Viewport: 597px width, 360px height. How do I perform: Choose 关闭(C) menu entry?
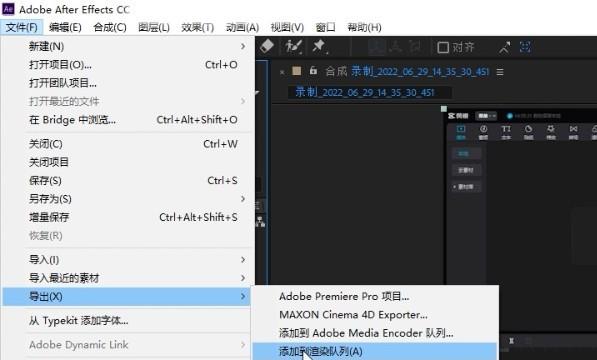coord(126,144)
